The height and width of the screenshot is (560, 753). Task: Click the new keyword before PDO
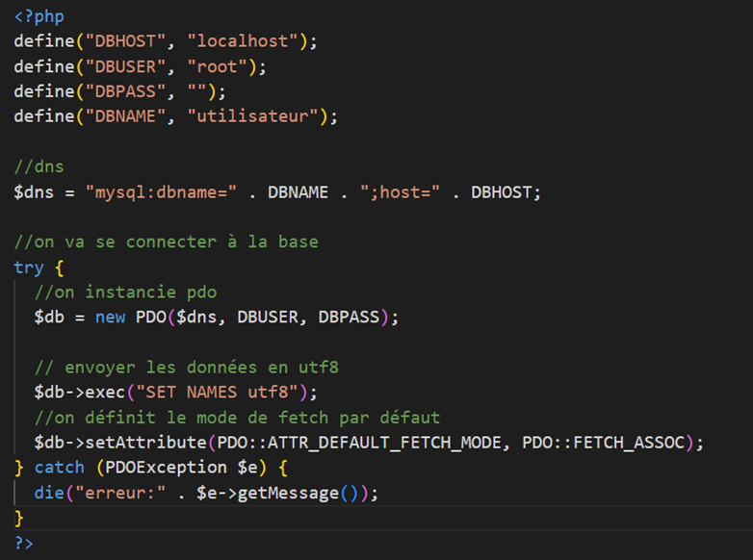pos(110,318)
